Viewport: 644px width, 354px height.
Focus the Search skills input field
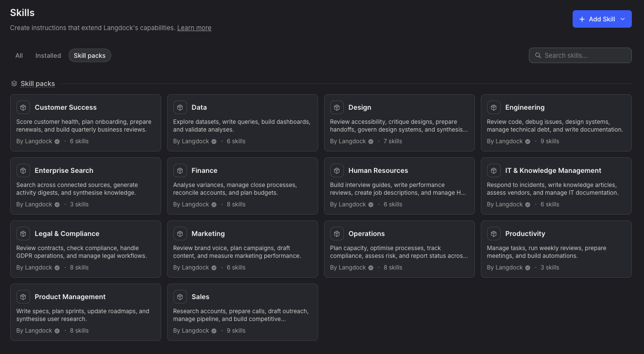[x=580, y=55]
